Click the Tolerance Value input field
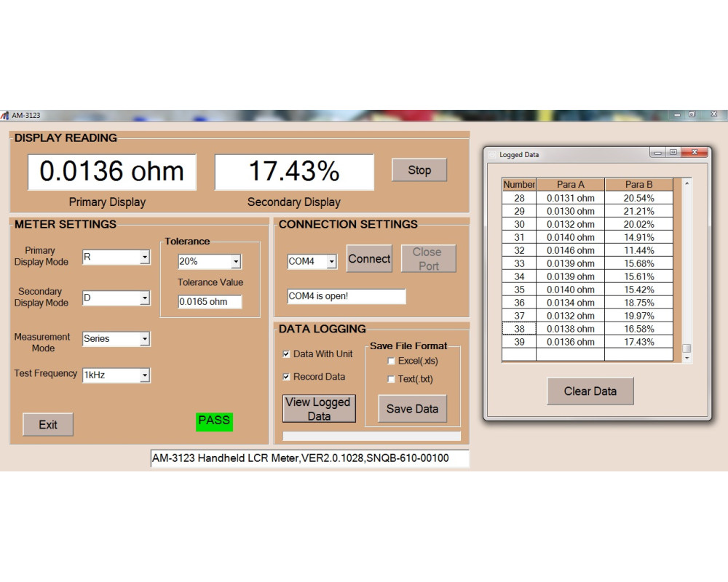The height and width of the screenshot is (582, 728). click(210, 302)
